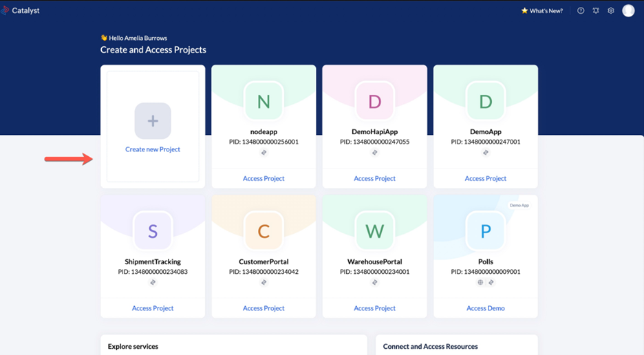
Task: Click the Explore services panel heading
Action: point(134,347)
